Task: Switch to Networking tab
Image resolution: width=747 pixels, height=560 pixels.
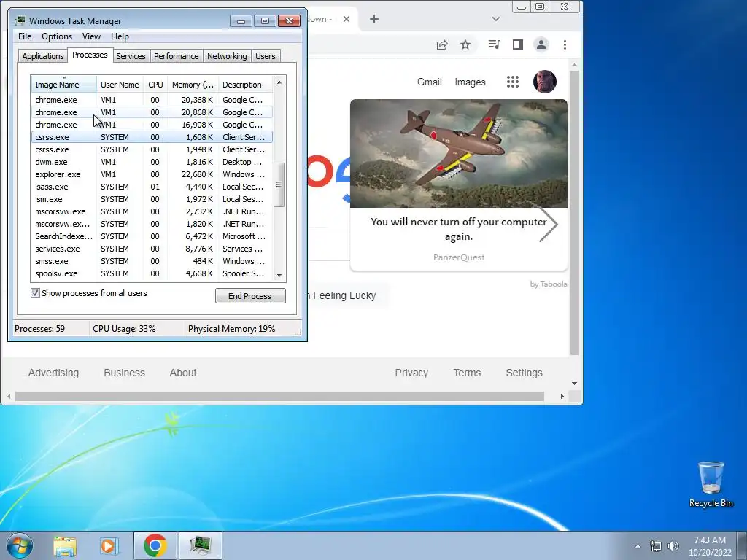Action: point(227,56)
